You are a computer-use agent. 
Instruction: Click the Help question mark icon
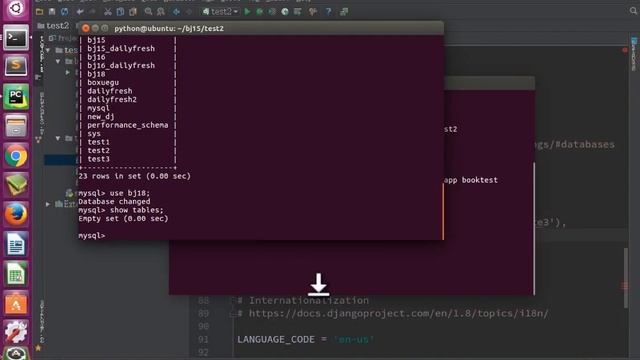(329, 12)
